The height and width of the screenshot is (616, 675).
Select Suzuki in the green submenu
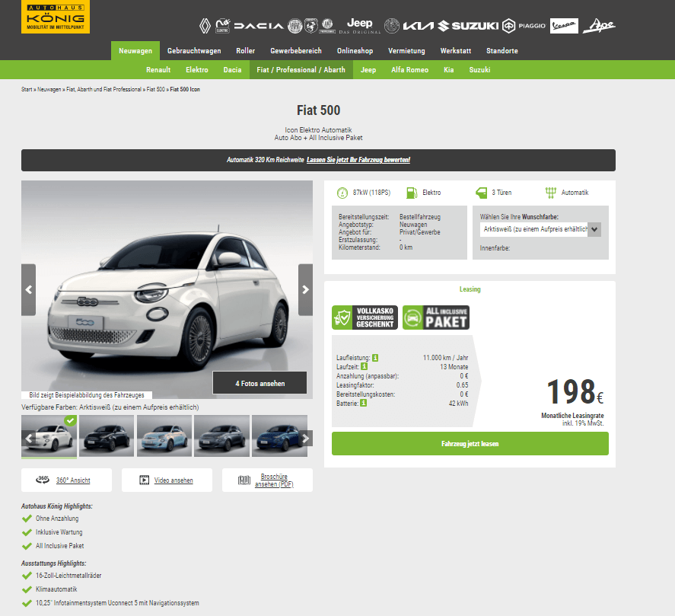tap(479, 70)
